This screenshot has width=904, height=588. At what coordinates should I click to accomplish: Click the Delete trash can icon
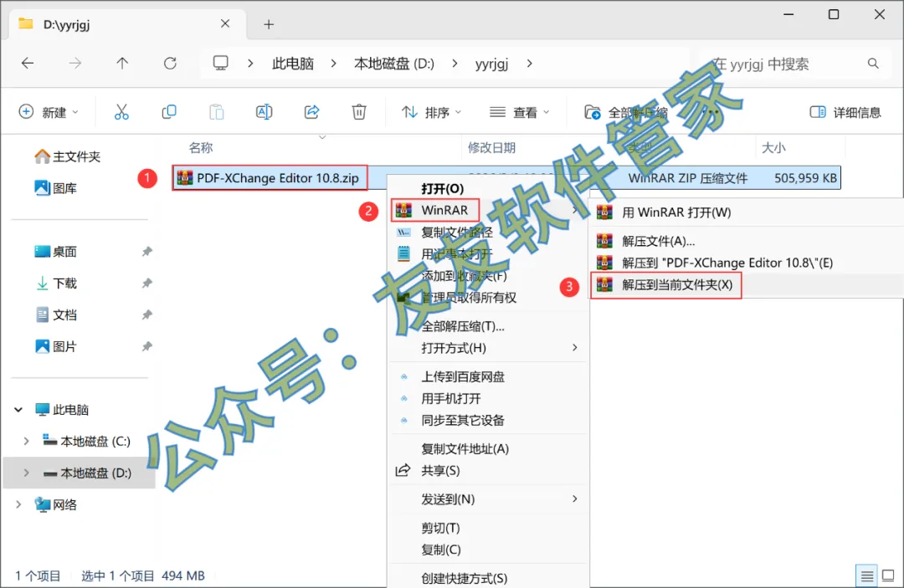pyautogui.click(x=359, y=112)
